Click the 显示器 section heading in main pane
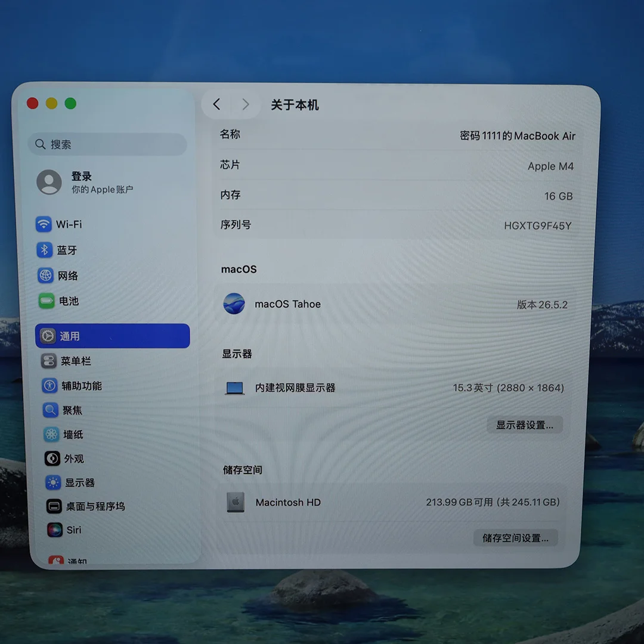Image resolution: width=644 pixels, height=644 pixels. 237,354
